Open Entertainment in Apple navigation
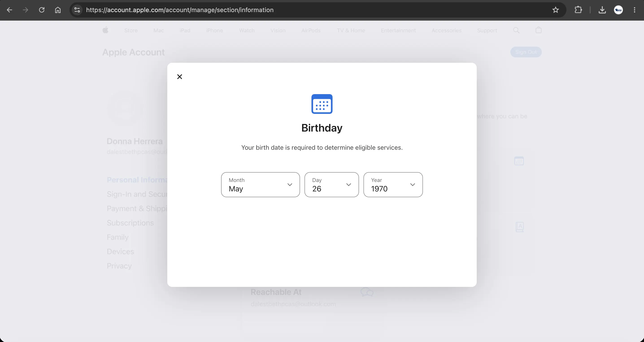 coord(398,30)
